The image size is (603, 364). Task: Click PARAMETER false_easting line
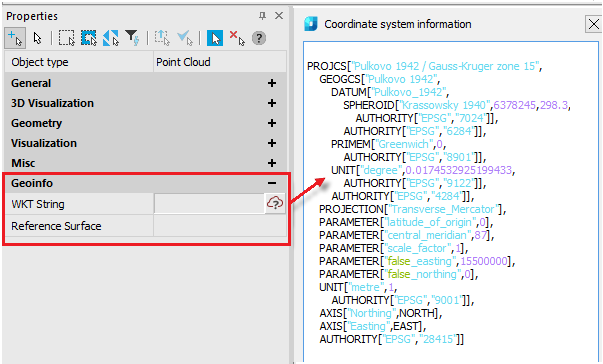click(417, 261)
